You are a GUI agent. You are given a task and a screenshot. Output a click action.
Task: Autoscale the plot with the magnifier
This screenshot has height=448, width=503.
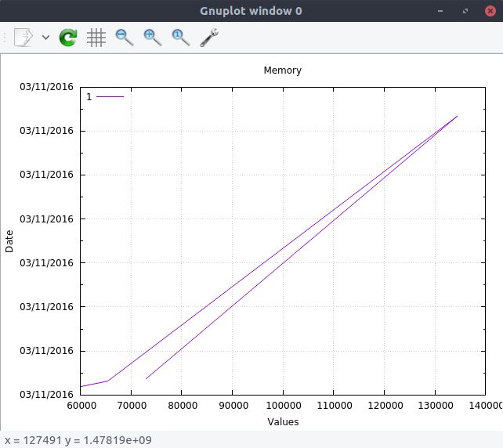click(x=181, y=38)
